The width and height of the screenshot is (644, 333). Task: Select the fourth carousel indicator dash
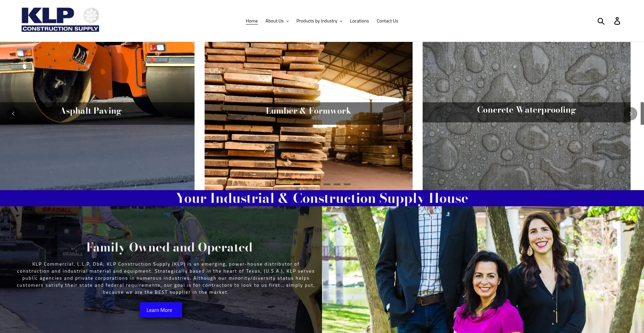(327, 184)
